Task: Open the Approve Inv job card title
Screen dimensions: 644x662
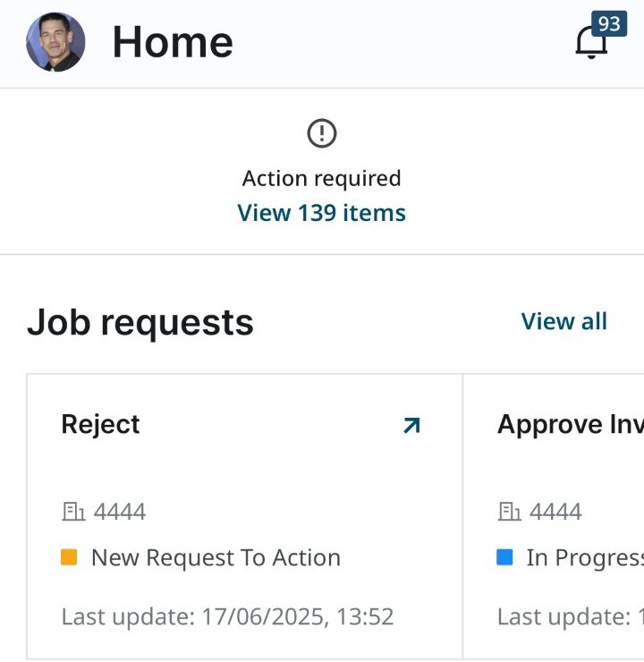Action: (571, 424)
